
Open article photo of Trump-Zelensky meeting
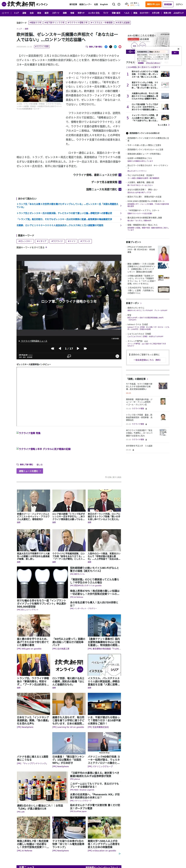tap(40, 87)
